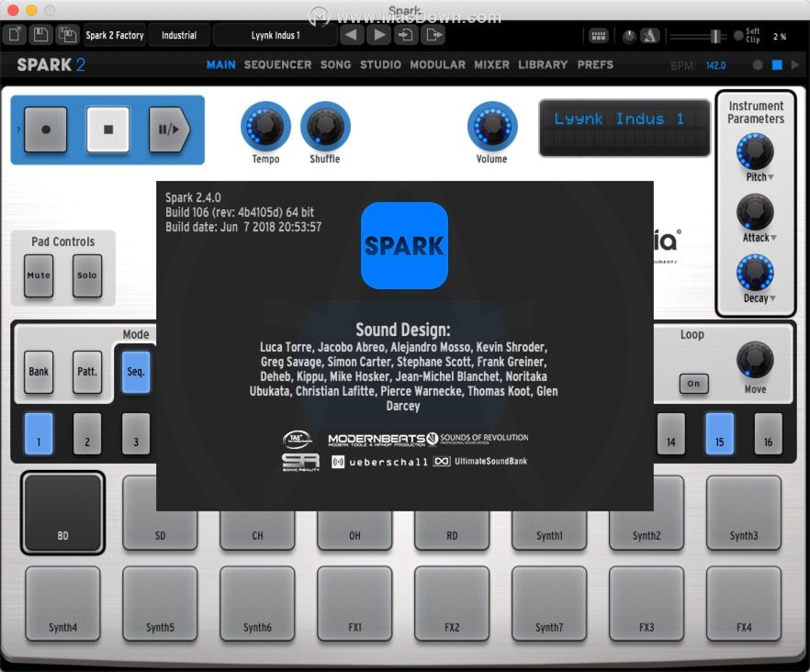810x672 pixels.
Task: Trigger the Synth6 pad
Action: point(257,604)
